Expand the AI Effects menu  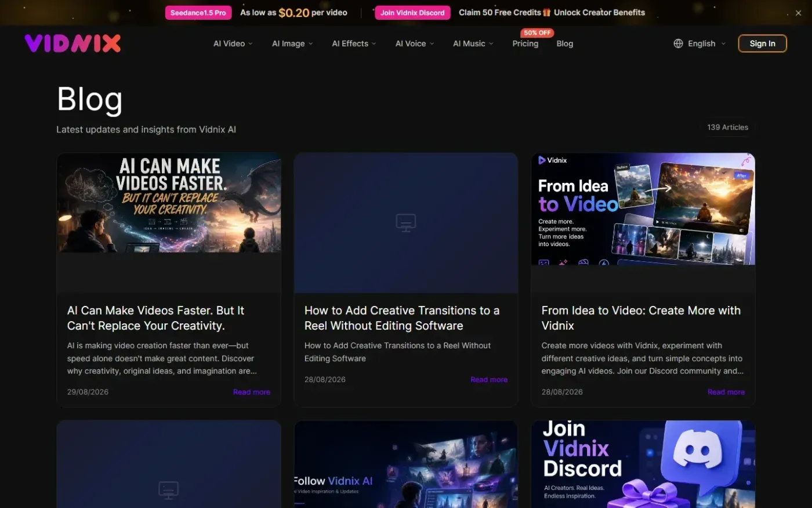click(354, 44)
